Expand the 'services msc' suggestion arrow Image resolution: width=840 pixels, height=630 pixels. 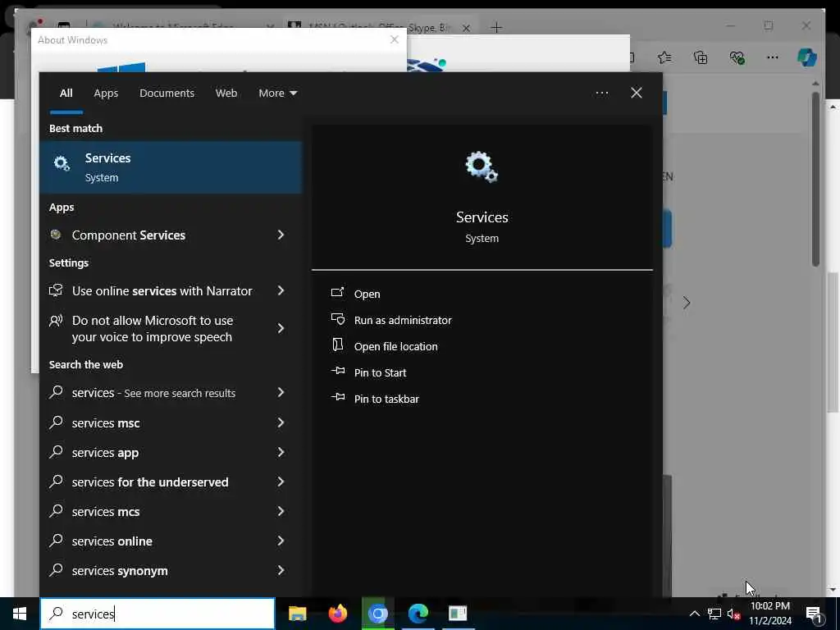tap(281, 422)
